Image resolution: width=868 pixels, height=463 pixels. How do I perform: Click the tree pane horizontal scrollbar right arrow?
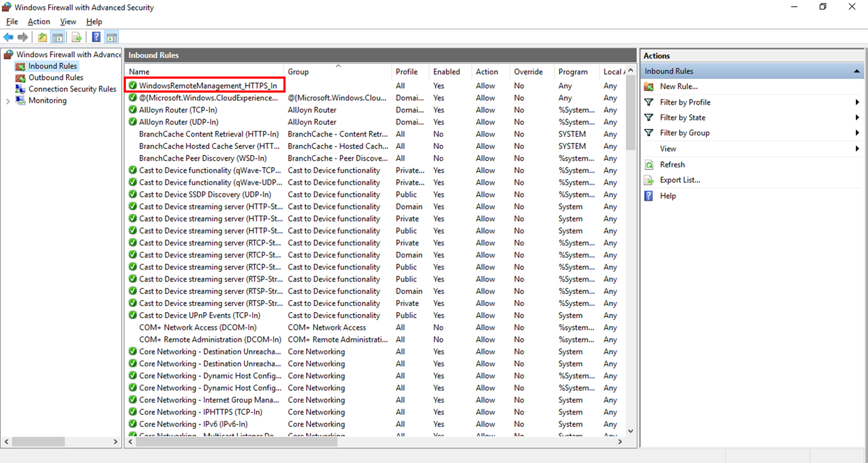click(115, 442)
